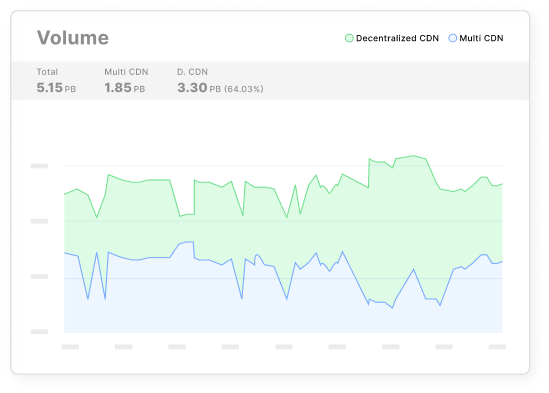This screenshot has width=549, height=393.
Task: Click the D. CDN 3.30 PB value
Action: (199, 88)
